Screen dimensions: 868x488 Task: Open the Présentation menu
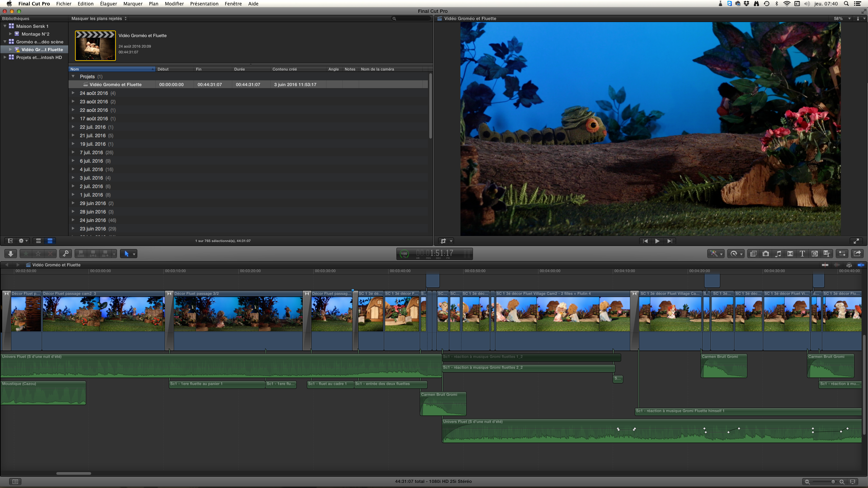204,4
